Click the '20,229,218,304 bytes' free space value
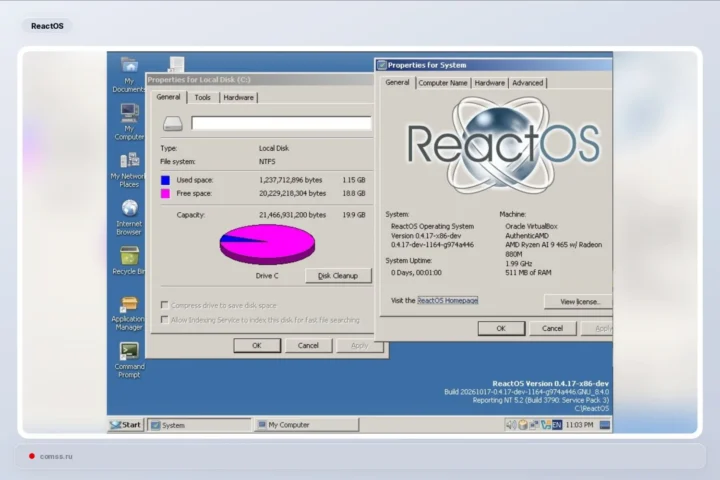720x480 pixels. pos(292,193)
